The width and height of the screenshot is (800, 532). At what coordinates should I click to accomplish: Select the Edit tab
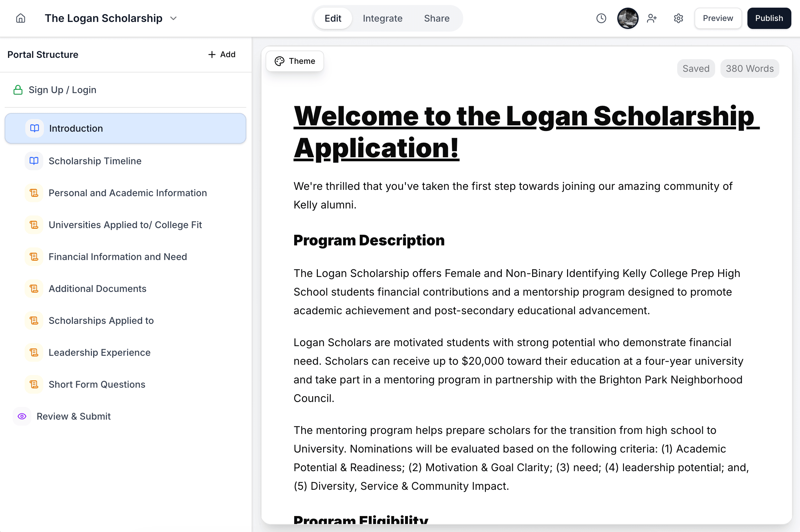point(333,18)
